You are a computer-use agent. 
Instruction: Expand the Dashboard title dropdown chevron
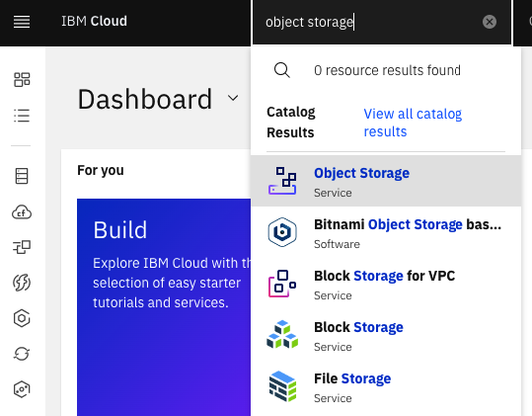[233, 99]
